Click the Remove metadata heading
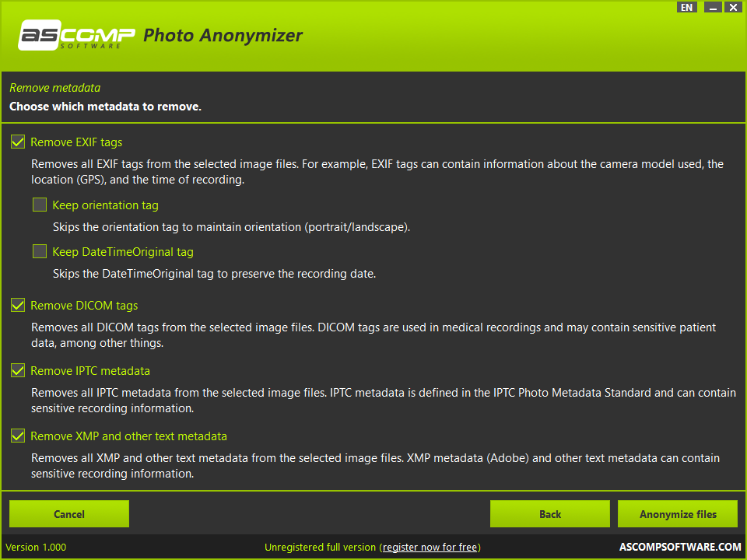The height and width of the screenshot is (560, 747). coord(54,88)
